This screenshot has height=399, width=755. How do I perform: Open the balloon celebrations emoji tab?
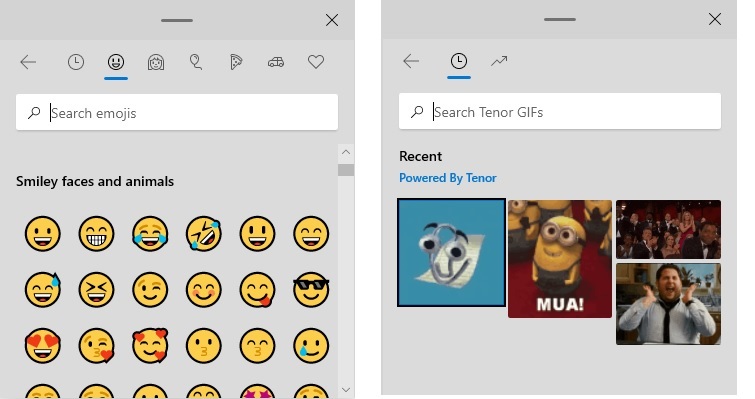point(195,62)
